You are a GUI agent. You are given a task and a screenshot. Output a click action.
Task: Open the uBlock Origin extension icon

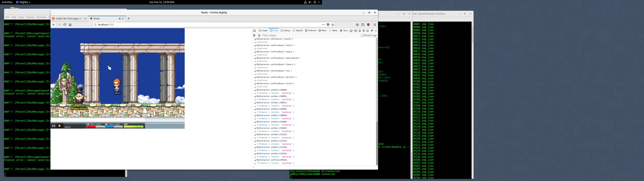pyautogui.click(x=368, y=25)
